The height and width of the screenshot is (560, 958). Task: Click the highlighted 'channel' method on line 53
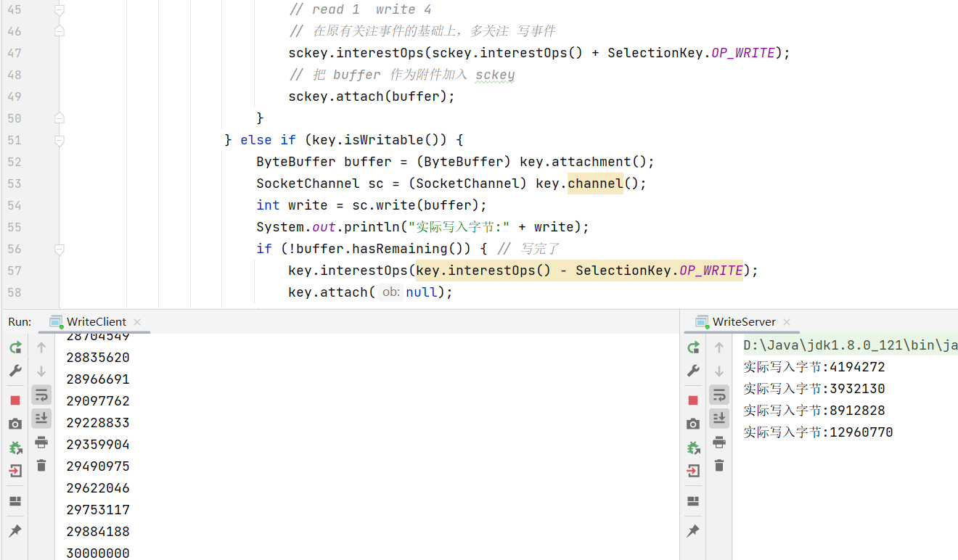coord(595,184)
